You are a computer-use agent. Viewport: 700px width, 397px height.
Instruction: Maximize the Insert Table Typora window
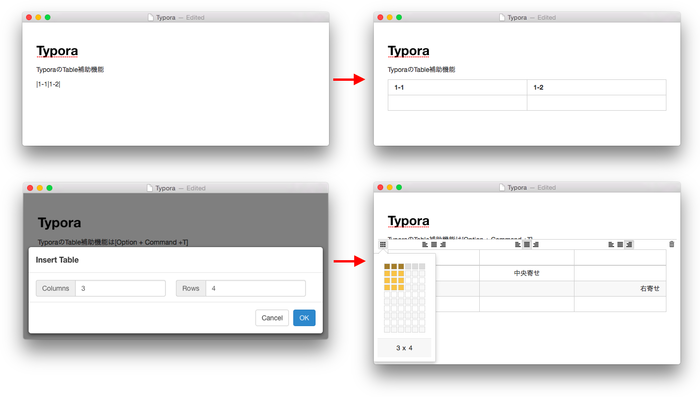coord(50,188)
